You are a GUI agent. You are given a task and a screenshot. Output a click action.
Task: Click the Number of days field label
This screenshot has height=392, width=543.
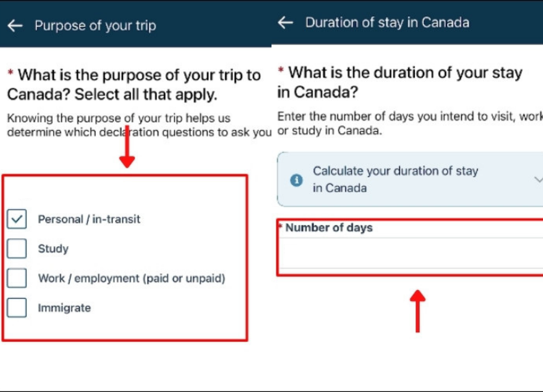pos(329,228)
